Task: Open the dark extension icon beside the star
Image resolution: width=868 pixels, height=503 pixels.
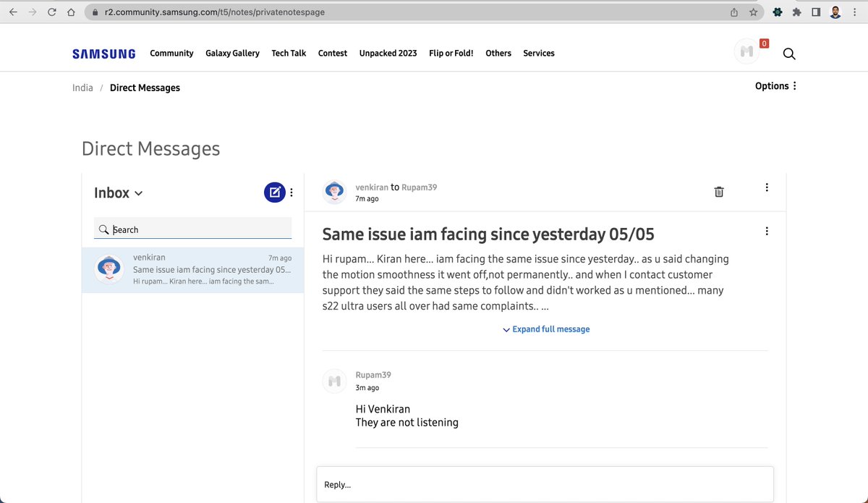Action: (x=778, y=12)
